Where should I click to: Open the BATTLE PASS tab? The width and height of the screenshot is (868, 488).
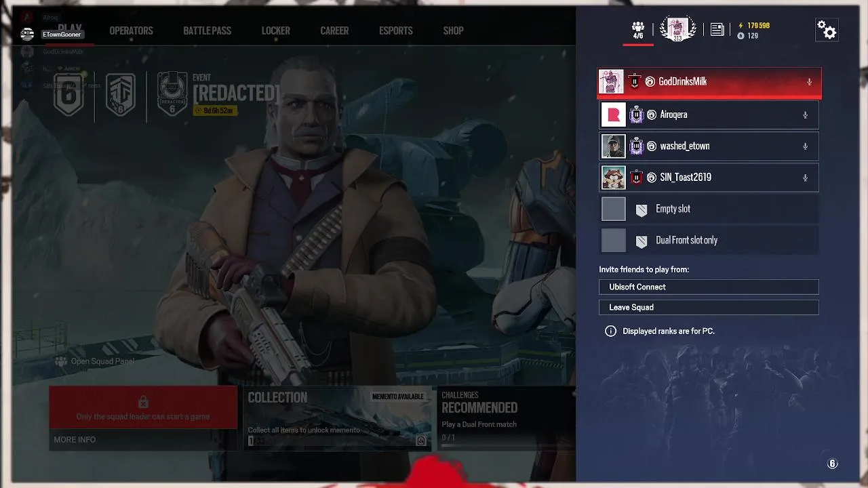click(x=207, y=30)
